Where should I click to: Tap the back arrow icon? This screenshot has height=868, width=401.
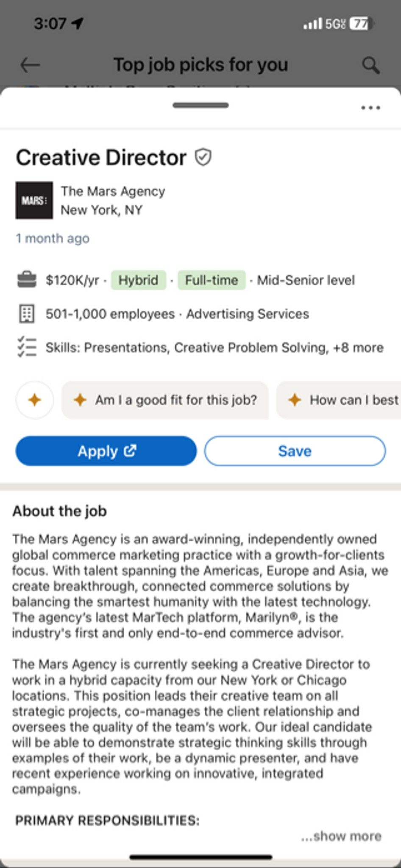tap(30, 65)
